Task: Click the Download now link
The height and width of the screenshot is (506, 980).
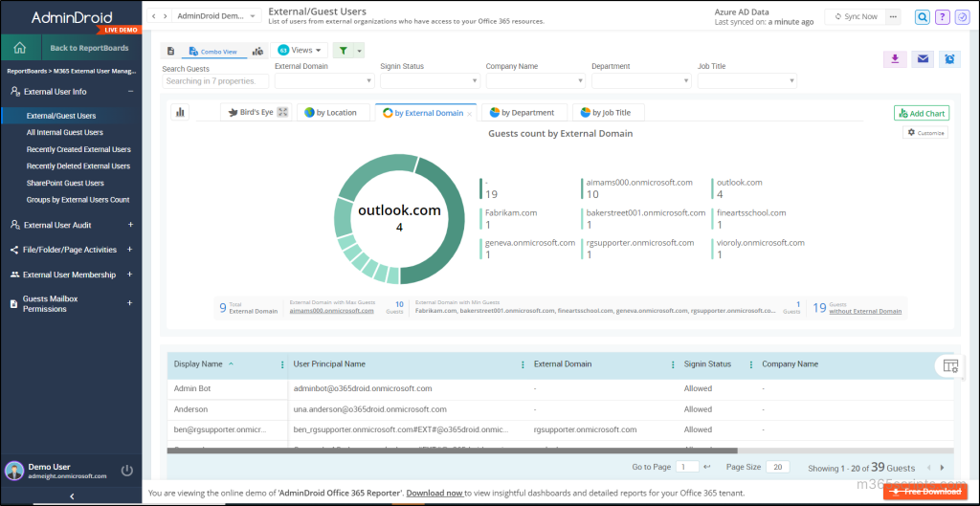Action: tap(434, 493)
